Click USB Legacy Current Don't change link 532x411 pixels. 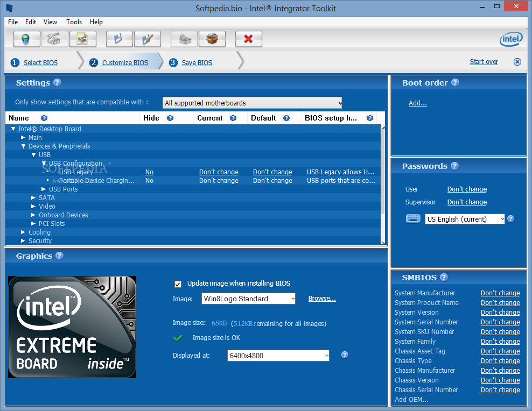[x=219, y=172]
